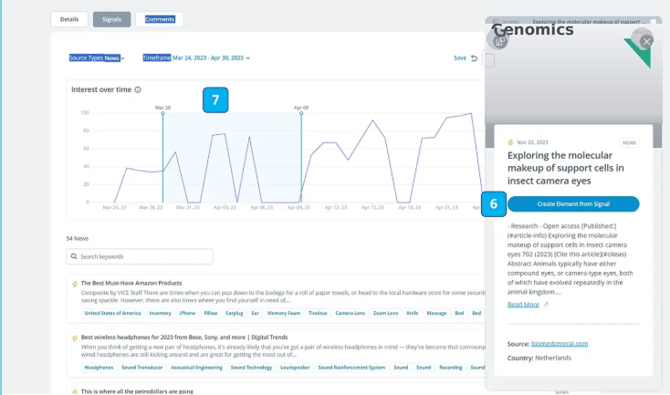Click the Search keywords input field
This screenshot has width=670, height=395.
click(139, 256)
